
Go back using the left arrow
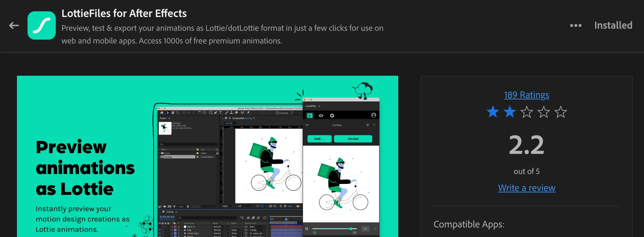[14, 25]
